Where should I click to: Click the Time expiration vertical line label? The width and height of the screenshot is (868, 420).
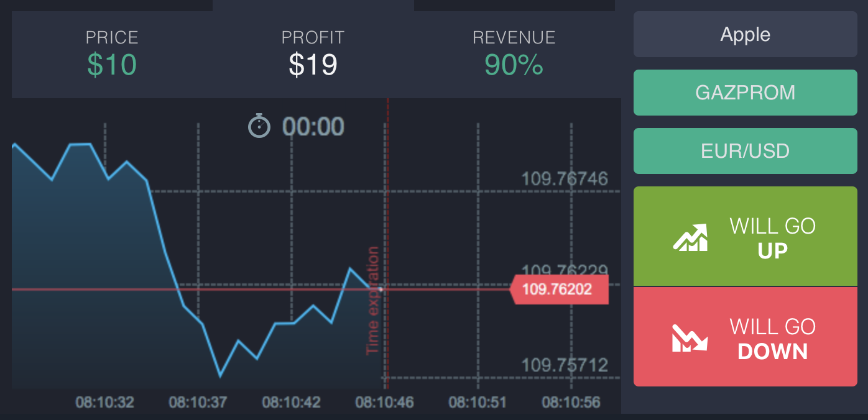(372, 301)
